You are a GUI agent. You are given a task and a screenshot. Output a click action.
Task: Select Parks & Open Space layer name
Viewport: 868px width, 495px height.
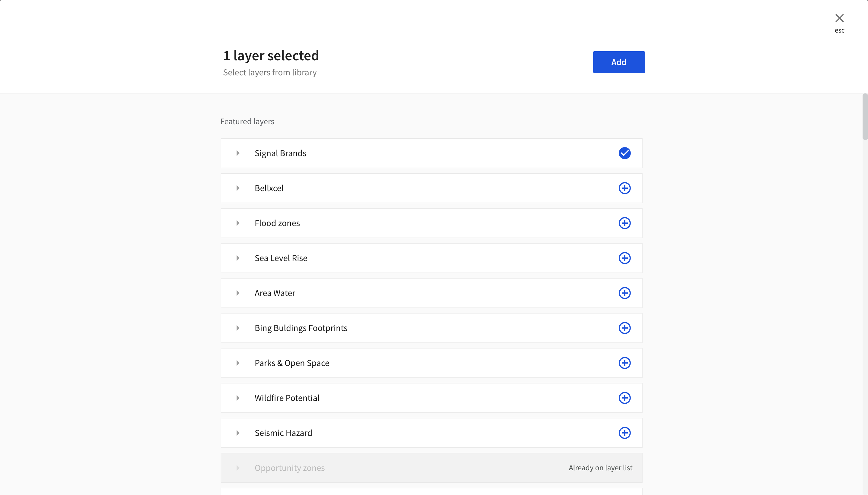click(x=292, y=363)
